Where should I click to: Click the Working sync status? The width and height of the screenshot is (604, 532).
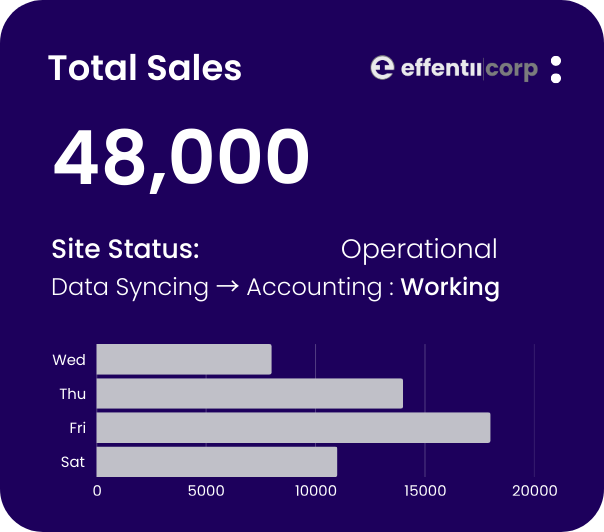coord(450,288)
